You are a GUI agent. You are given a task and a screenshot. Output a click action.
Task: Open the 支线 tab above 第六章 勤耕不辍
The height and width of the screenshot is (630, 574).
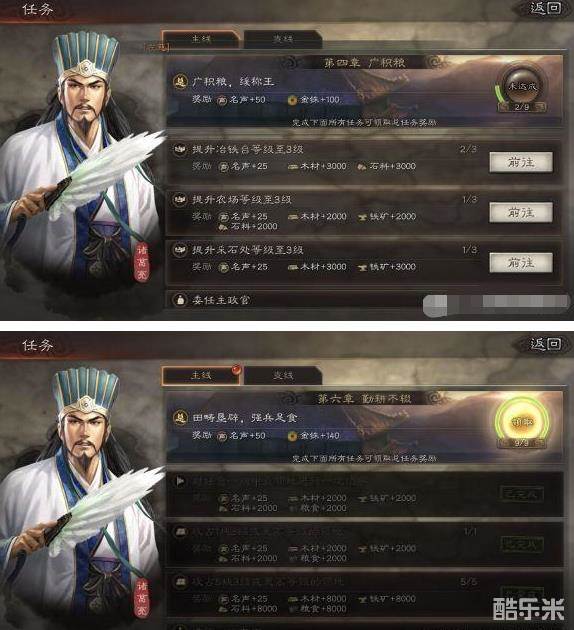[283, 375]
